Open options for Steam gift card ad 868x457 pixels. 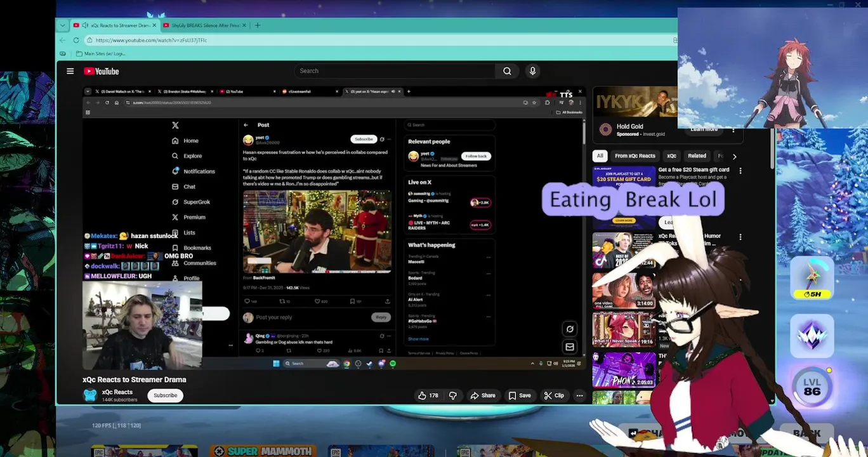(x=740, y=170)
